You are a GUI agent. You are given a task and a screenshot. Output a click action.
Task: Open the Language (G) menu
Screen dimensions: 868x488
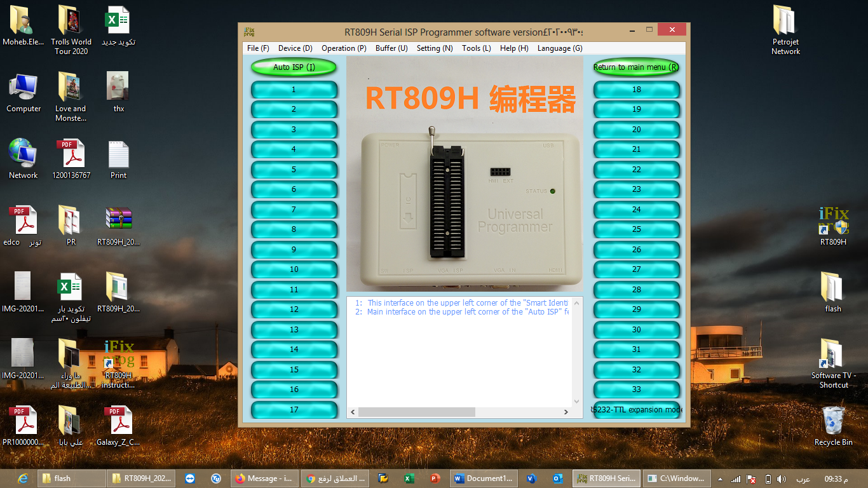click(x=560, y=48)
